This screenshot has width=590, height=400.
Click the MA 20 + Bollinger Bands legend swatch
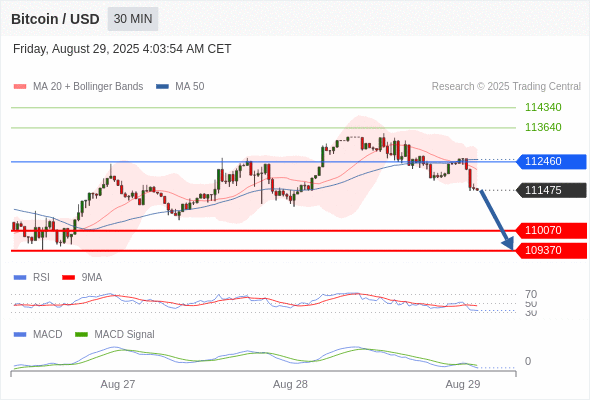(20, 87)
